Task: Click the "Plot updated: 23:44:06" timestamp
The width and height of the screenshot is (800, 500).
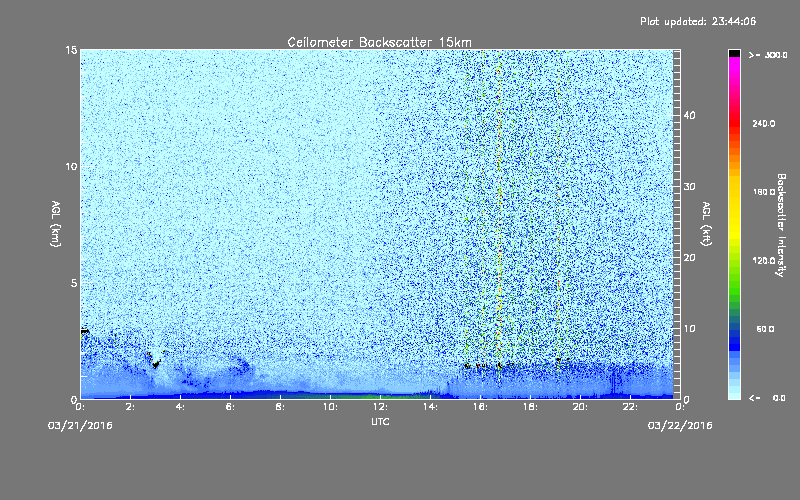Action: pyautogui.click(x=698, y=21)
